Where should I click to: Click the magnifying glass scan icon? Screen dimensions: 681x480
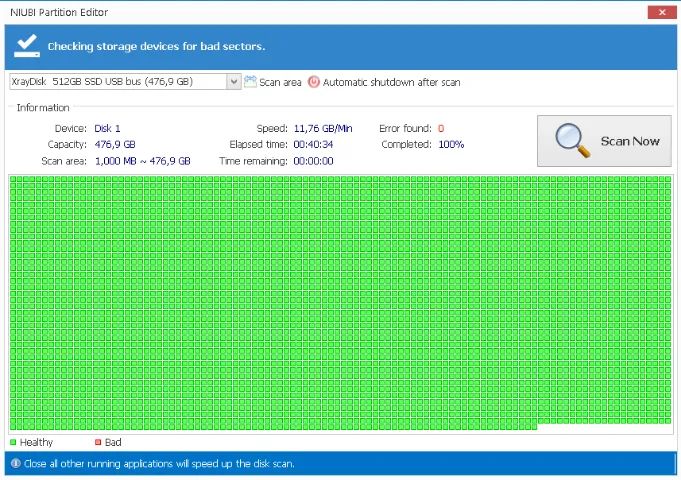click(x=572, y=140)
